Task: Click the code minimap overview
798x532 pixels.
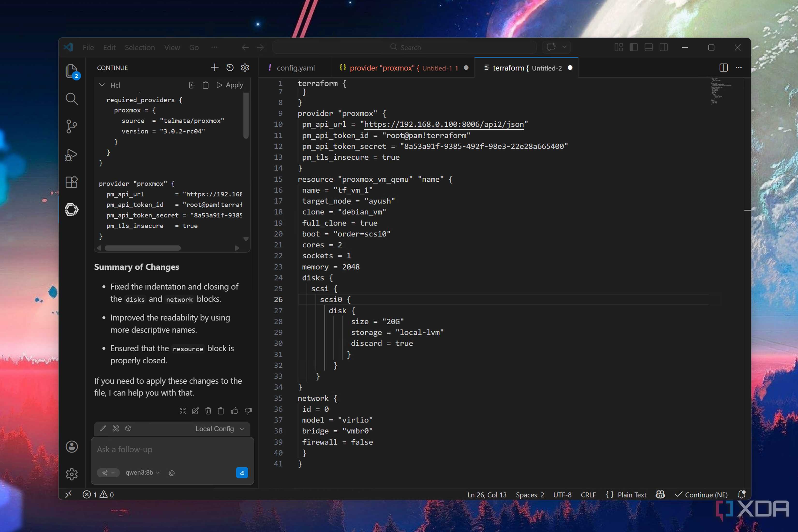Action: 721,91
